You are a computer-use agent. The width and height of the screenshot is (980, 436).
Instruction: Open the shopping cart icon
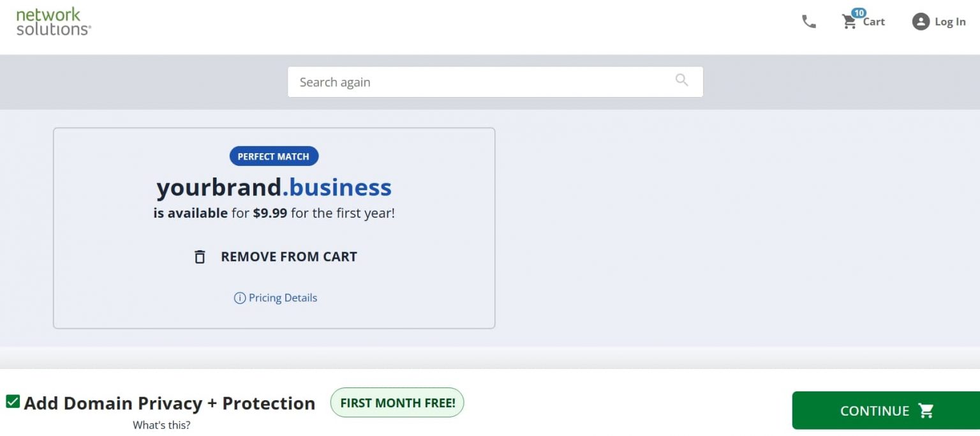pos(850,21)
